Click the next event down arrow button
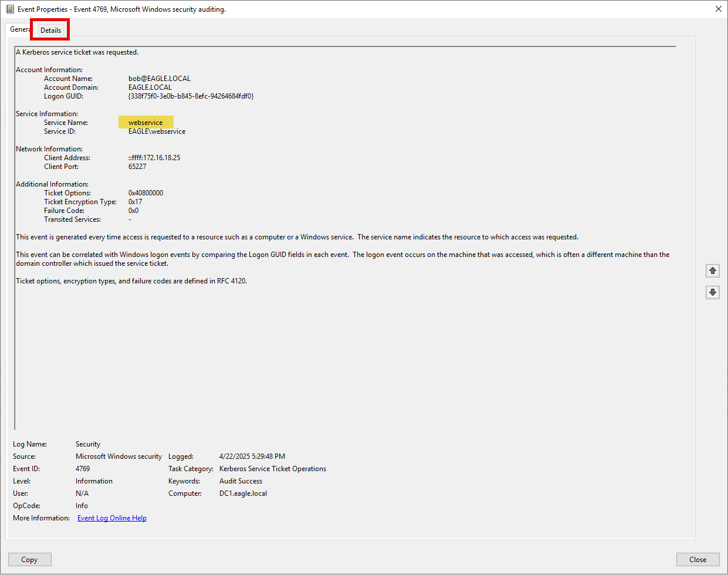 point(712,292)
